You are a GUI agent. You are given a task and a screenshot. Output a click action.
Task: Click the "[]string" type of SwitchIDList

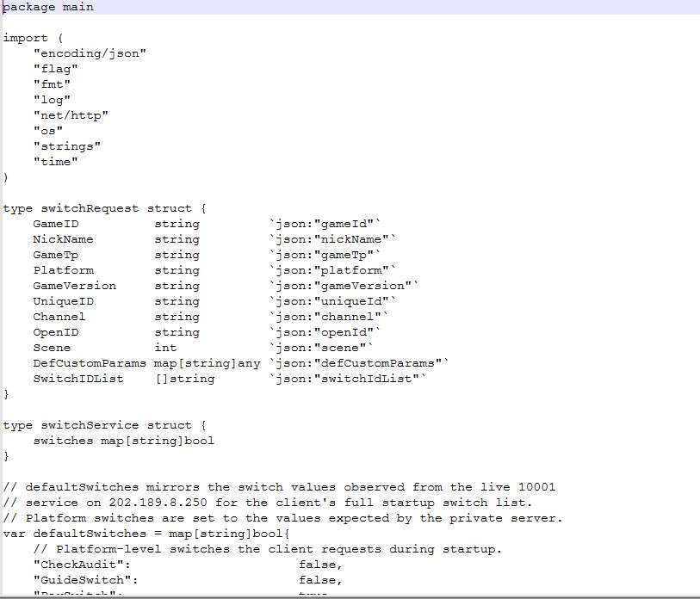185,379
